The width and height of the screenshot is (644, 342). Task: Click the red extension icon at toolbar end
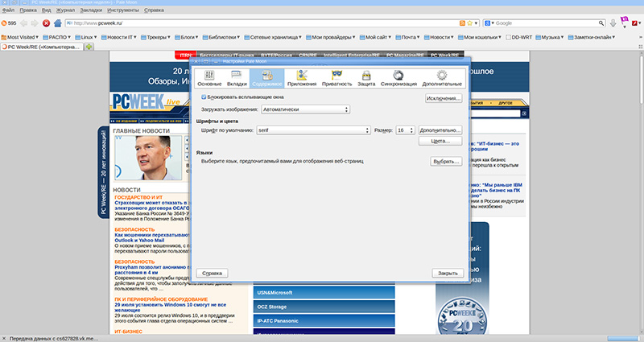[x=635, y=23]
